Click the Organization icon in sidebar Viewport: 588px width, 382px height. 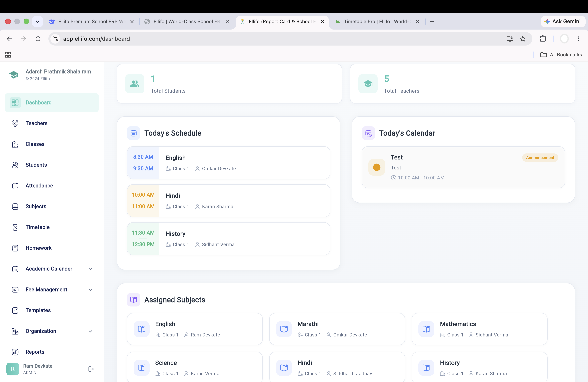[15, 331]
